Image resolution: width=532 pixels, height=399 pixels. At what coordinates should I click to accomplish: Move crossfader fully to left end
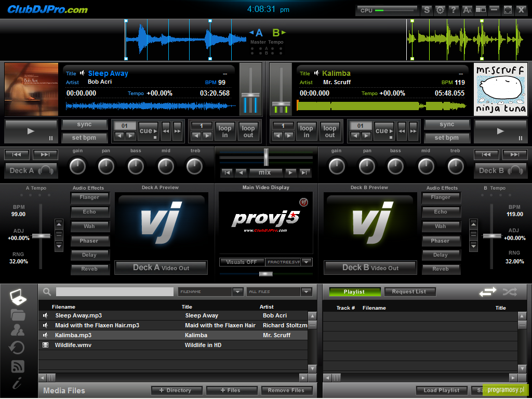[227, 172]
